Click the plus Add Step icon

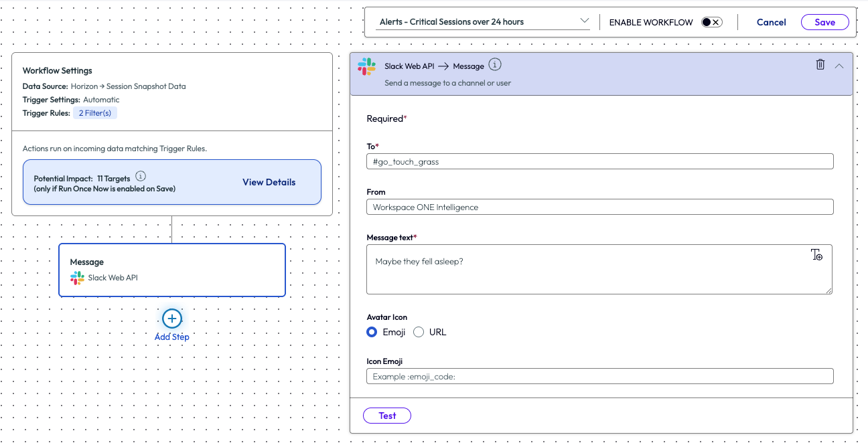pos(172,319)
